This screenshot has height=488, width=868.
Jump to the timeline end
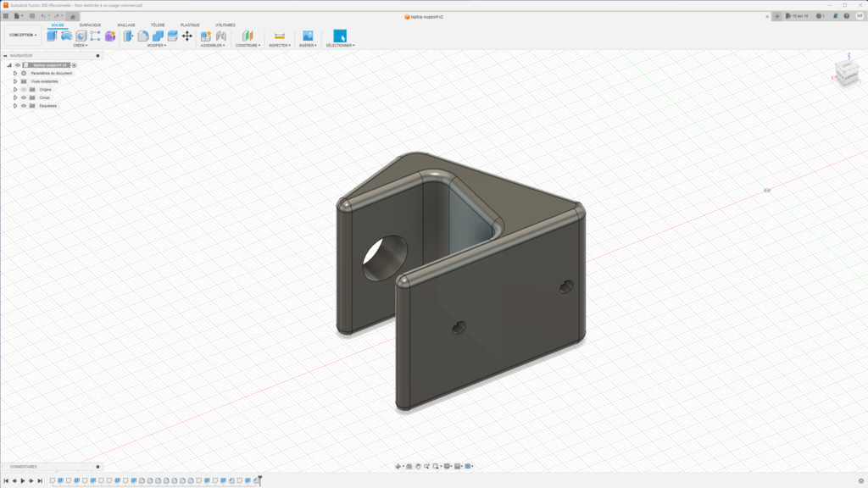pos(40,481)
